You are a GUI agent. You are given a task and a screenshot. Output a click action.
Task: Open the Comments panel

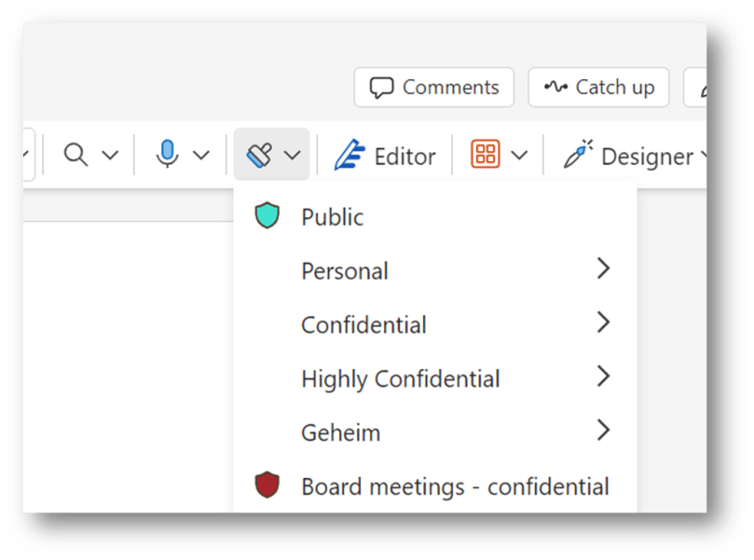tap(433, 87)
